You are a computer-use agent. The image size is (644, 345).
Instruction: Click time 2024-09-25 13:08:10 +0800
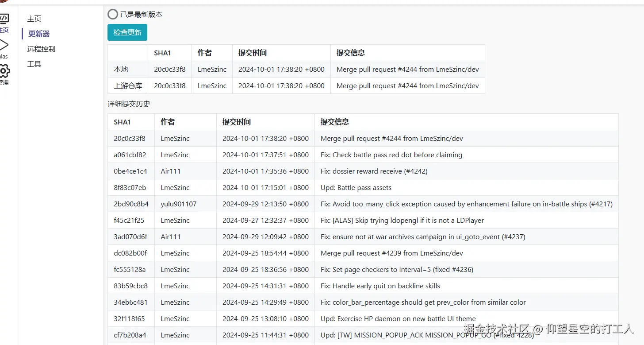265,318
